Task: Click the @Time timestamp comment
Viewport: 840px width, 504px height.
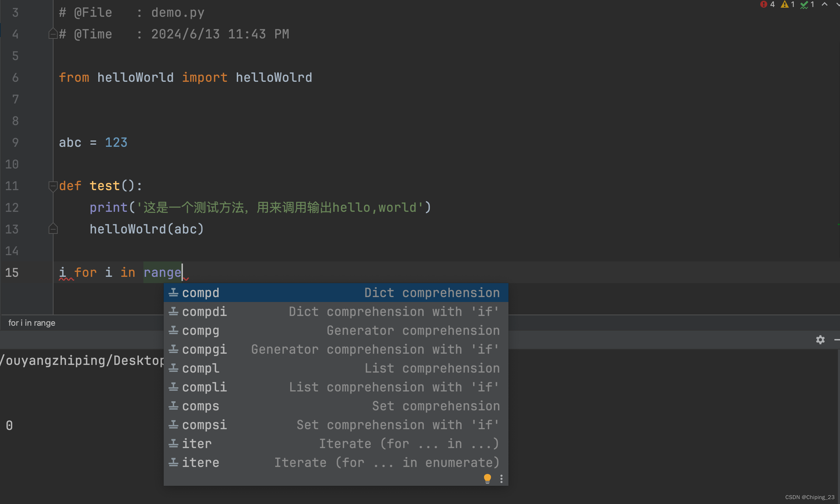Action: click(174, 34)
